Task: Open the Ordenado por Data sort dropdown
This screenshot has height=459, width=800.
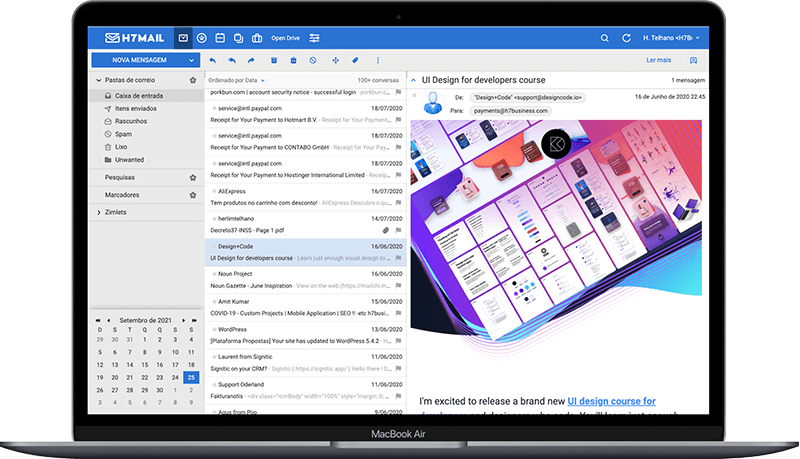Action: 237,80
